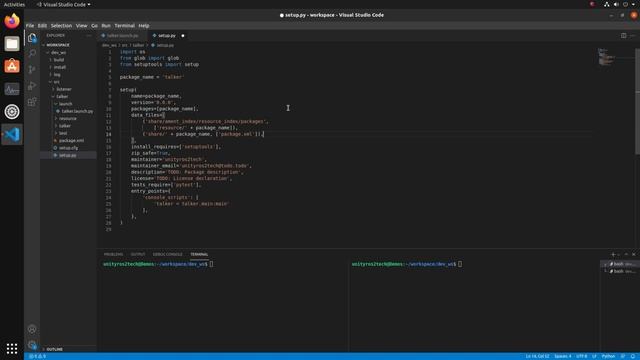Open the Search view in activity bar
The width and height of the screenshot is (640, 360).
[32, 53]
